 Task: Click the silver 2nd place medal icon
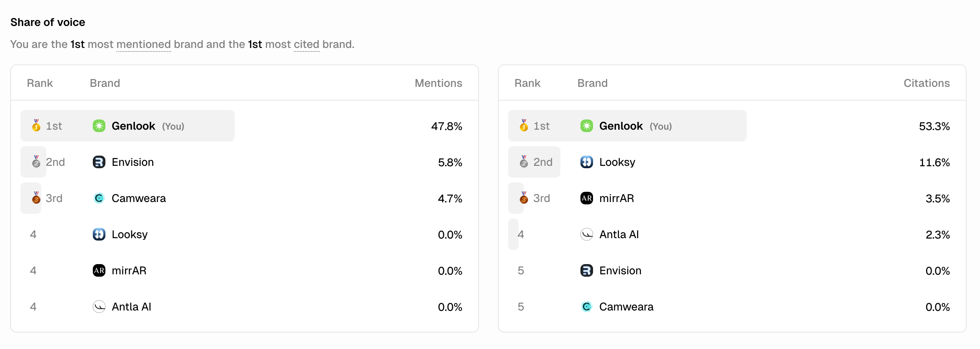point(36,162)
